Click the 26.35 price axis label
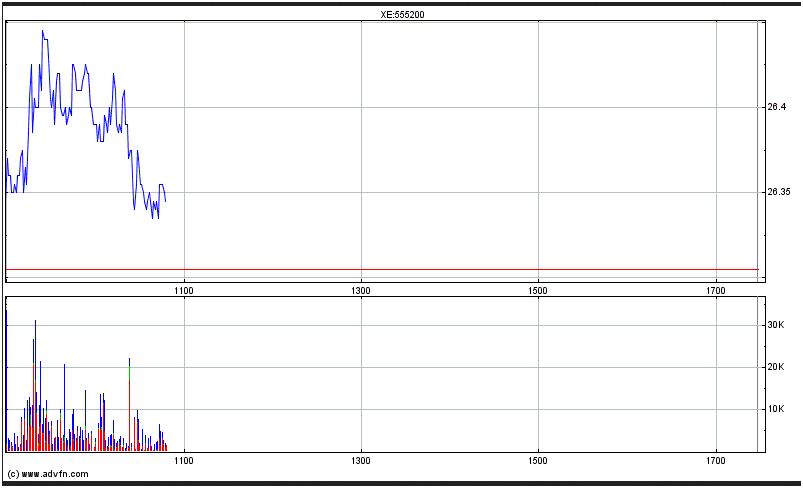 [778, 192]
